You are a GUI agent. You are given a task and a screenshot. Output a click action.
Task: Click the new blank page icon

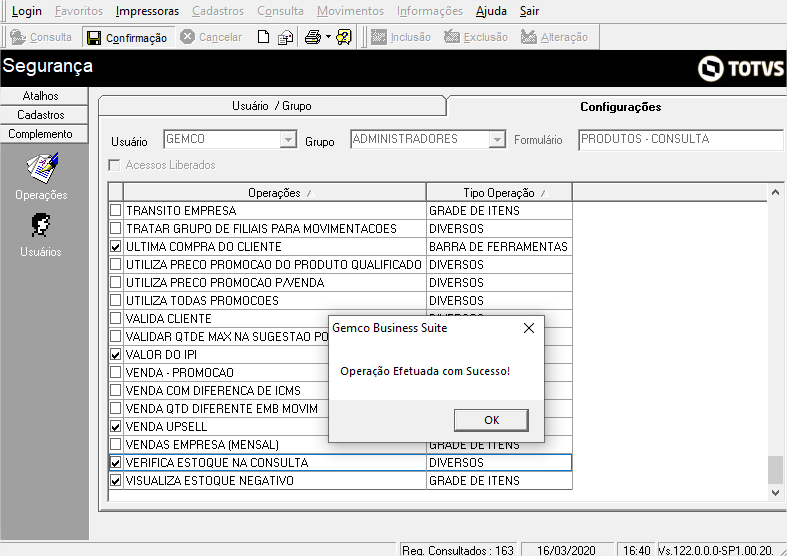[263, 37]
